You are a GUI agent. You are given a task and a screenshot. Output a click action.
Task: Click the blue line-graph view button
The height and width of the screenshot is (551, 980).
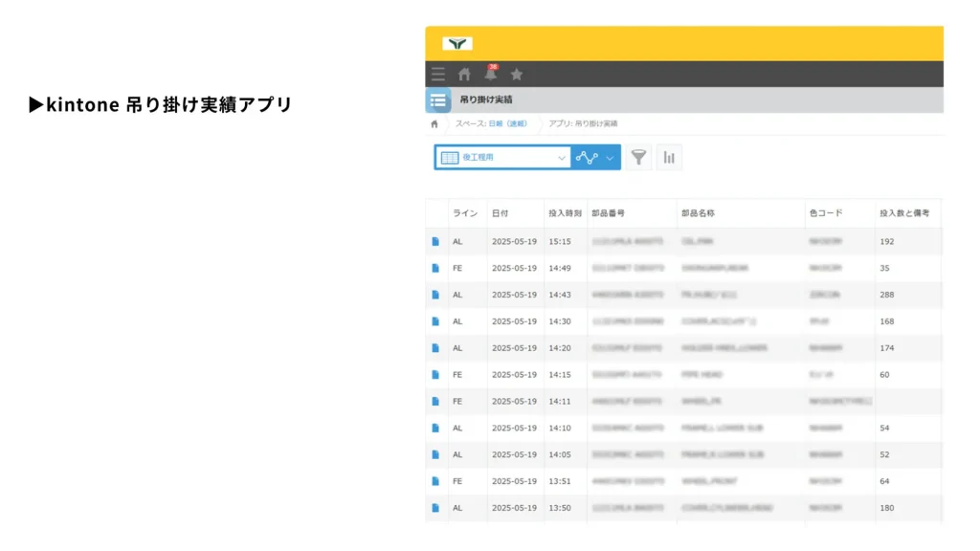point(587,158)
